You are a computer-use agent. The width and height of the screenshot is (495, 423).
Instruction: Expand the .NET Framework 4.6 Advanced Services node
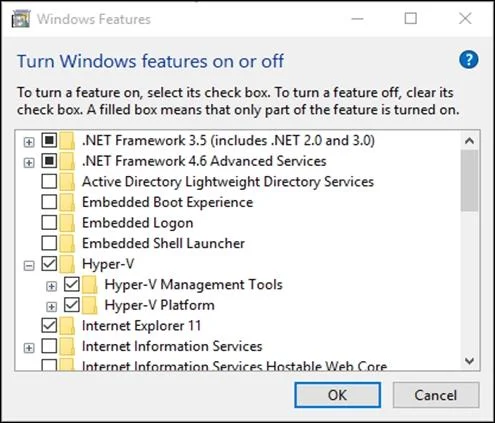click(x=29, y=162)
